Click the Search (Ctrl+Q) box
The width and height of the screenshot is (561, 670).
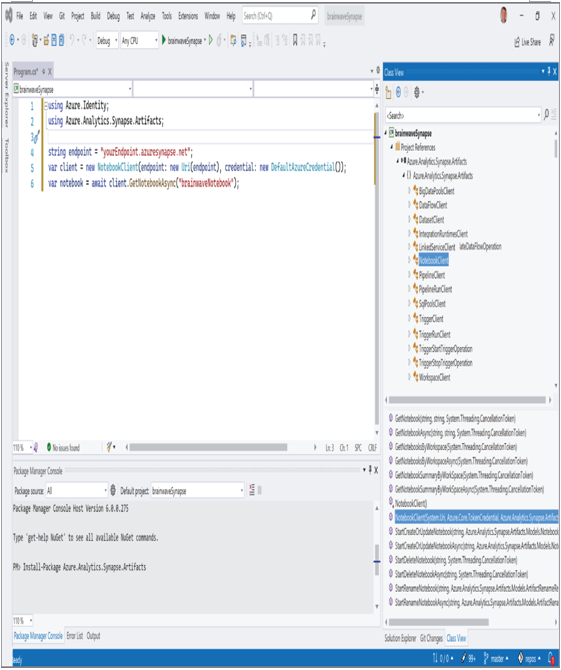(280, 16)
